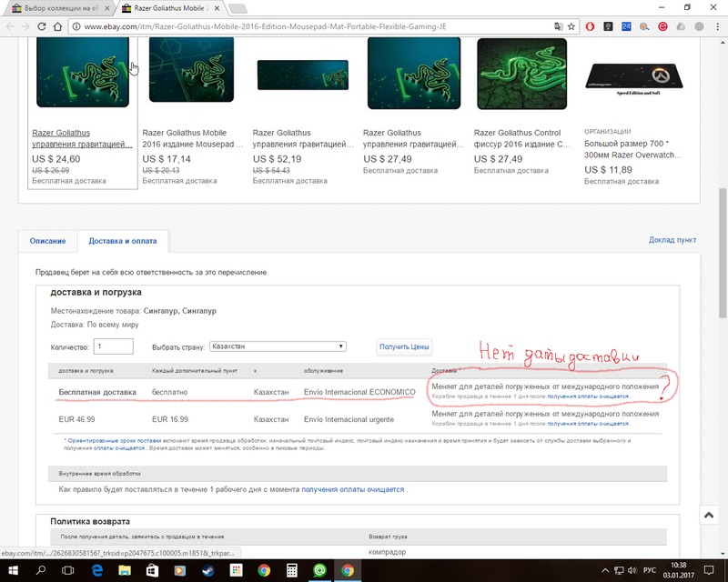The image size is (728, 582).
Task: Switch to the Описание tab
Action: pos(48,241)
